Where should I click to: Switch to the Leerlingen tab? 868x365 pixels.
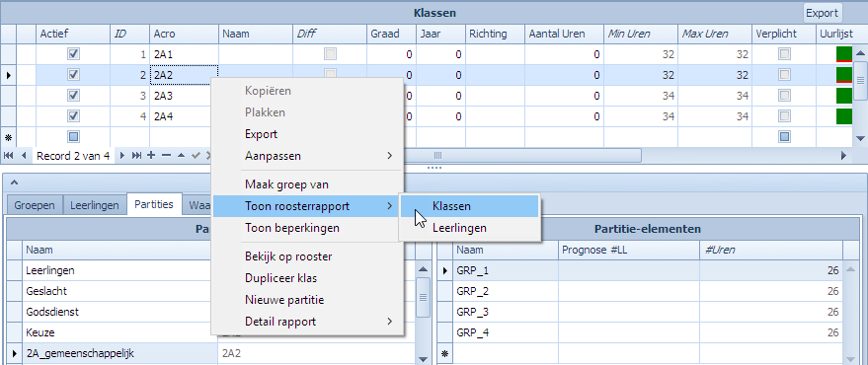tap(95, 205)
